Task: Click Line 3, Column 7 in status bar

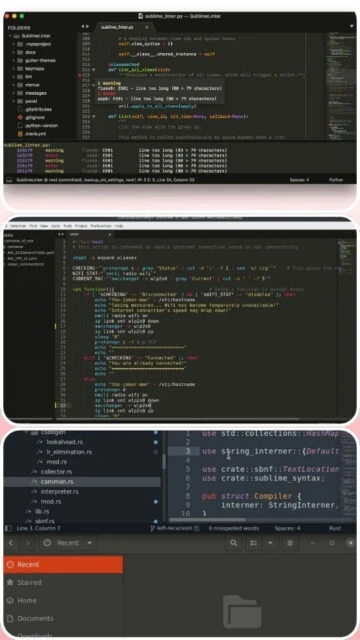Action: coord(38,528)
